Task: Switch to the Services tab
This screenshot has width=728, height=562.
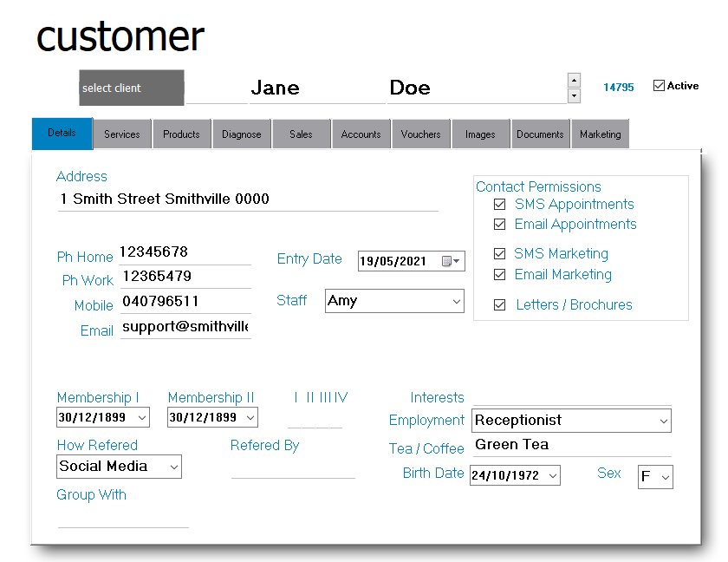Action: pos(122,134)
